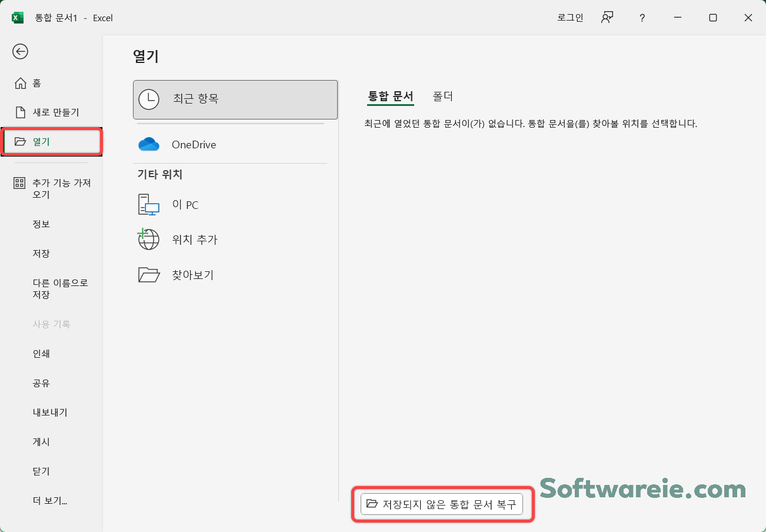
Task: Open the feedback person icon
Action: [607, 18]
